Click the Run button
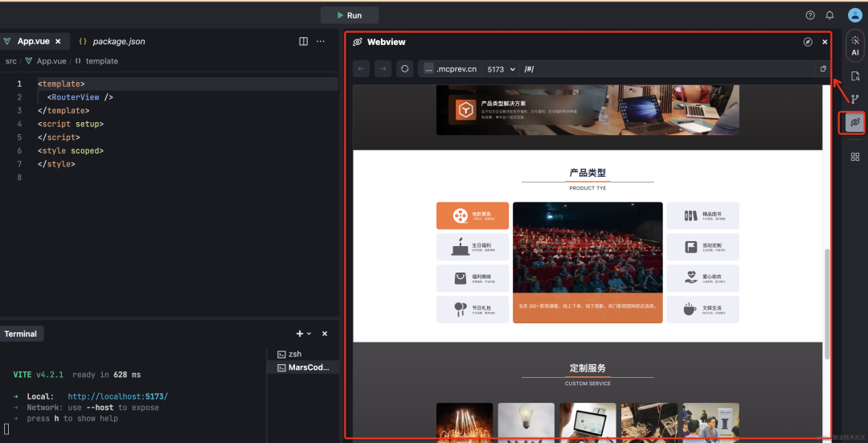This screenshot has height=443, width=868. (x=350, y=15)
